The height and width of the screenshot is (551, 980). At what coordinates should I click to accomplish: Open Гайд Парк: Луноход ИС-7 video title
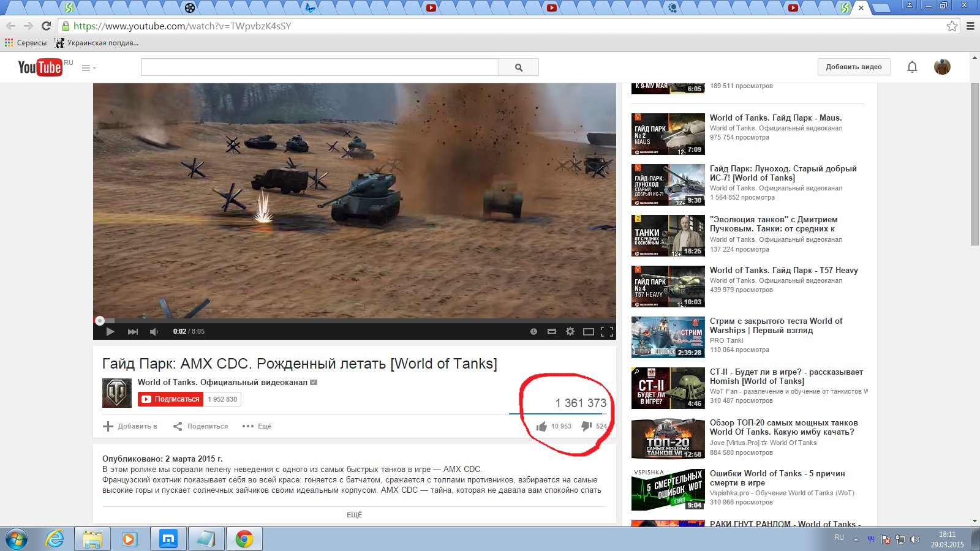783,173
